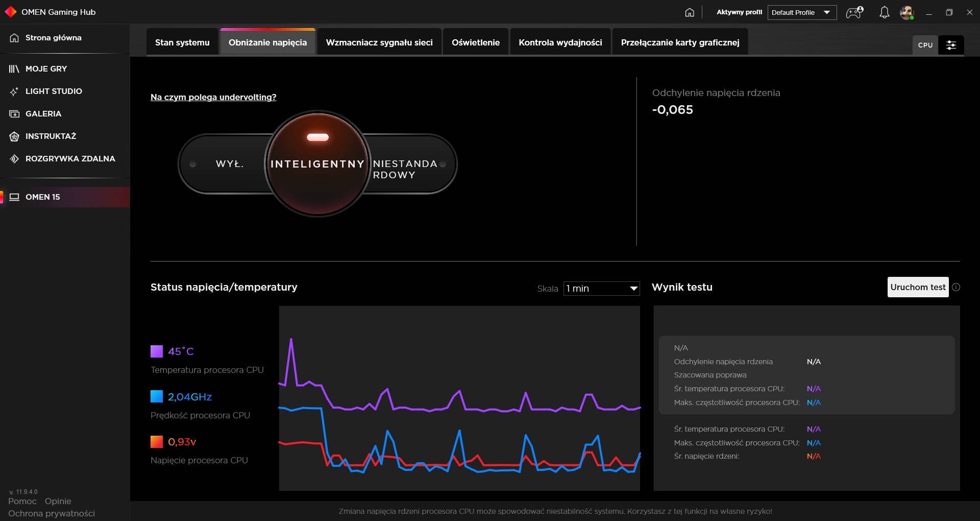
Task: Open the Skala 1 min dropdown
Action: [601, 289]
